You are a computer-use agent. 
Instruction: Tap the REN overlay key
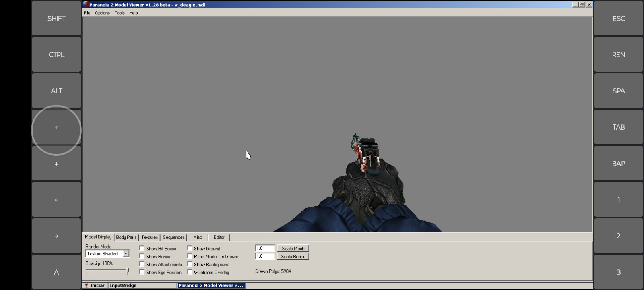click(x=619, y=55)
